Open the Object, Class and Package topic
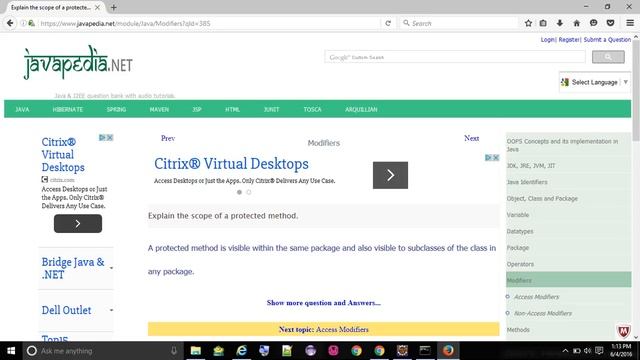Viewport: 640px width, 360px height. point(542,198)
